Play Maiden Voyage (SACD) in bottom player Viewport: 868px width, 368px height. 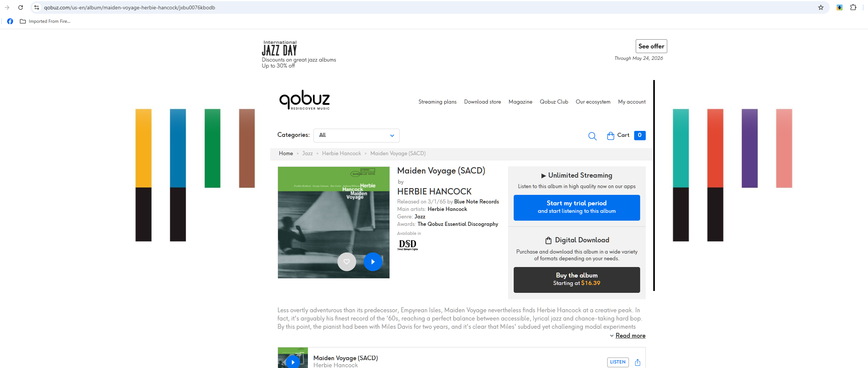[x=293, y=362]
